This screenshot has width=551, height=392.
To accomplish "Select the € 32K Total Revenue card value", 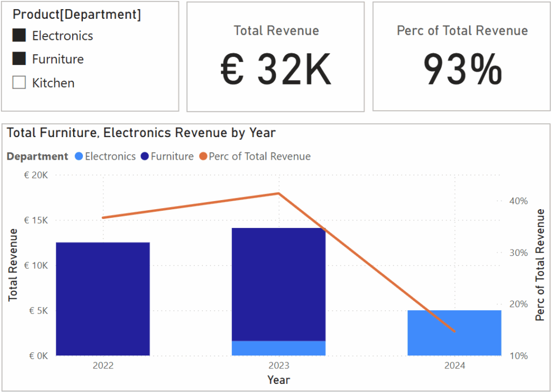I will pos(275,72).
